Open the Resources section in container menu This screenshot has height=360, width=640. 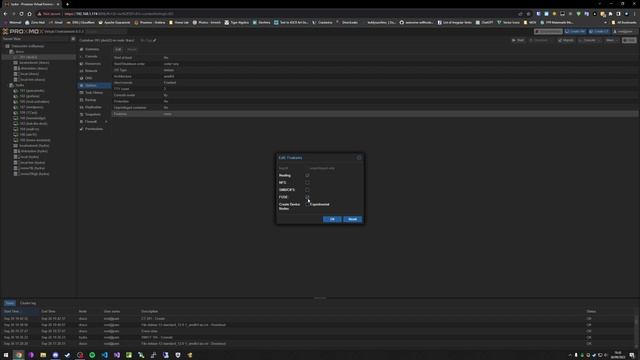click(93, 64)
